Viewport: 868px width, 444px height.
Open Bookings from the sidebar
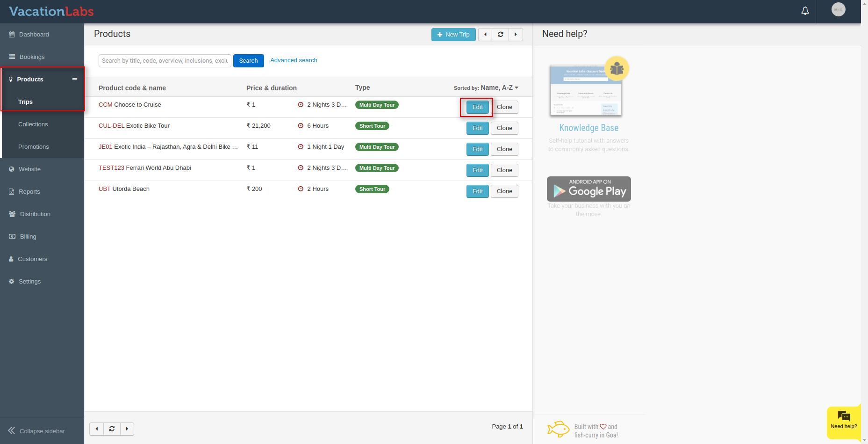[32, 57]
